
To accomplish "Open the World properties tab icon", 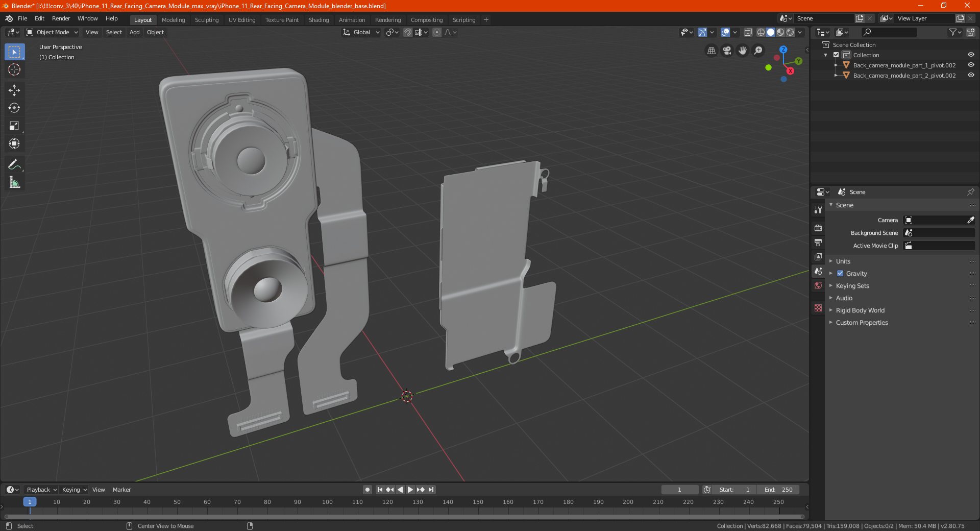I will (818, 285).
